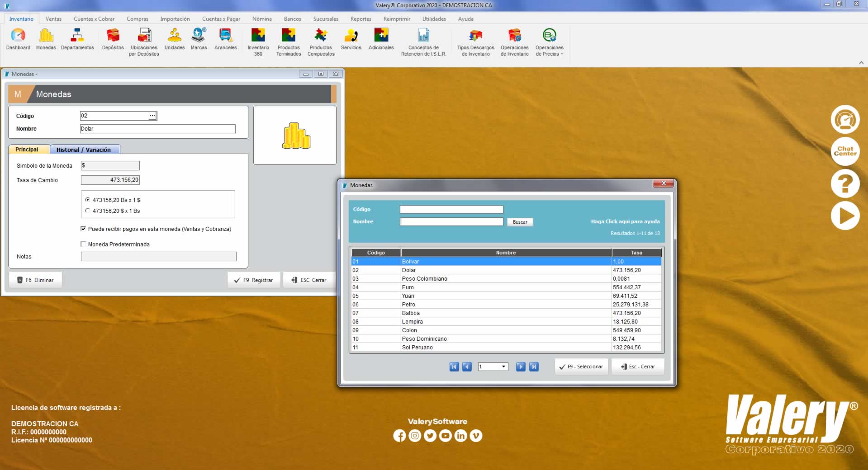The height and width of the screenshot is (470, 868).
Task: Click Haga Click aqui para ayuda
Action: click(625, 221)
